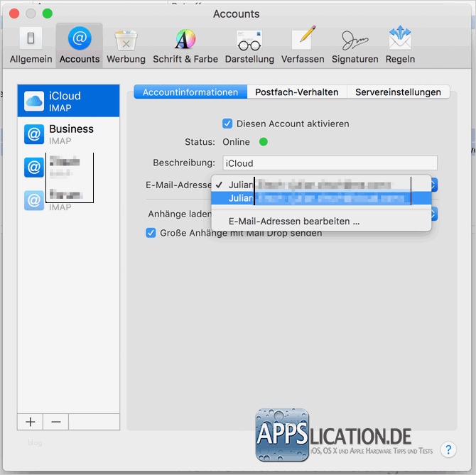This screenshot has width=476, height=475.
Task: Zoom the Accounts window with green button
Action: tap(48, 13)
